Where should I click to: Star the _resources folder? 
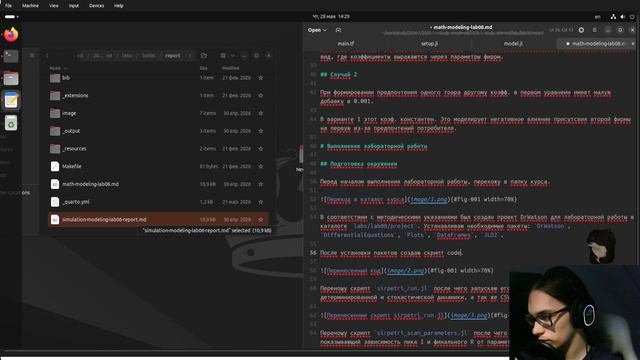pos(261,149)
